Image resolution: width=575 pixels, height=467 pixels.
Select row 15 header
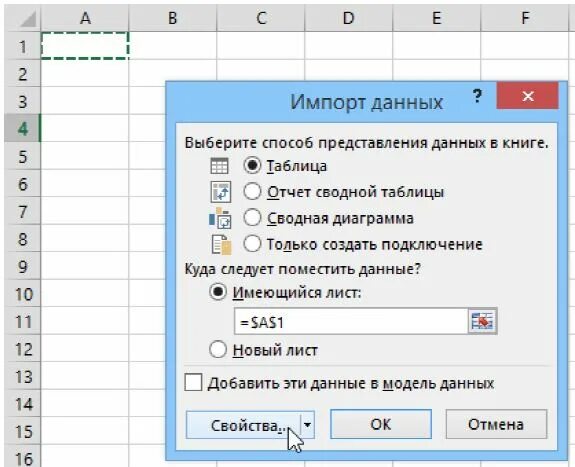pyautogui.click(x=23, y=431)
